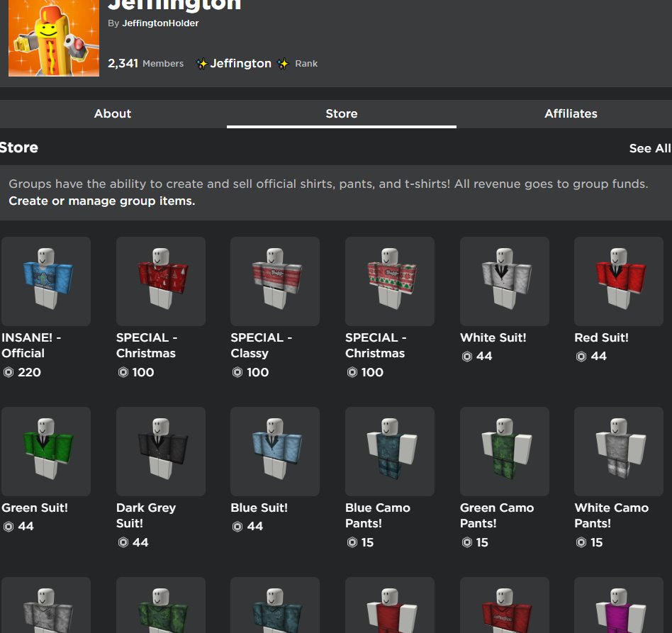Switch to the Affiliates tab
672x633 pixels.
pos(571,113)
